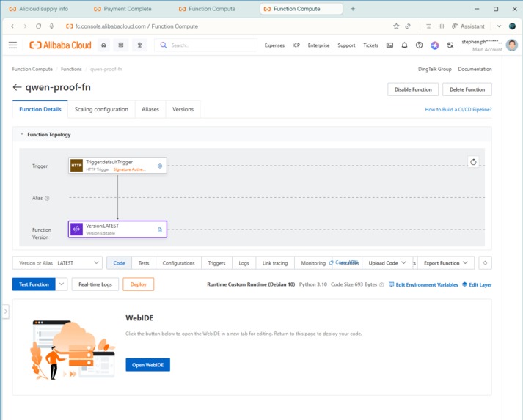
Task: Open the Monitoring tab
Action: pos(313,263)
